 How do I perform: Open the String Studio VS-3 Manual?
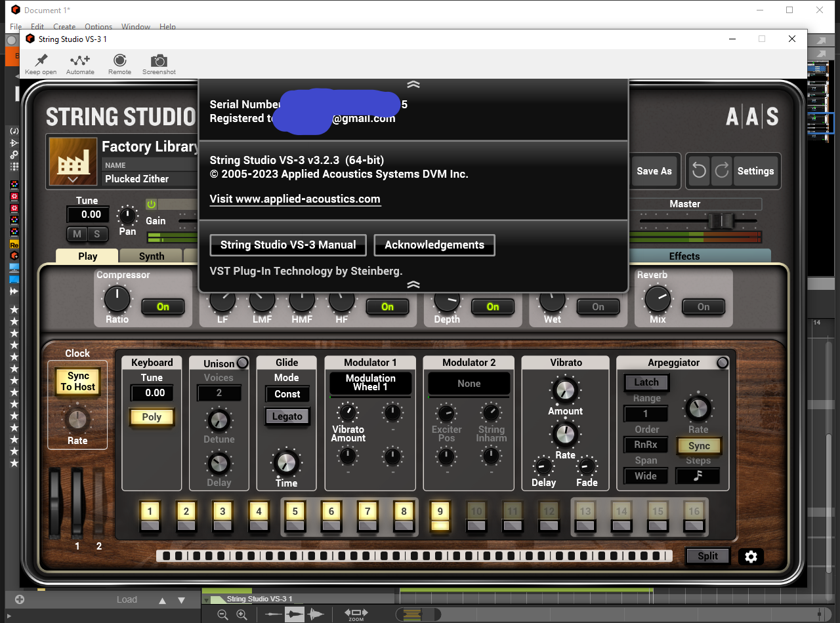(288, 245)
